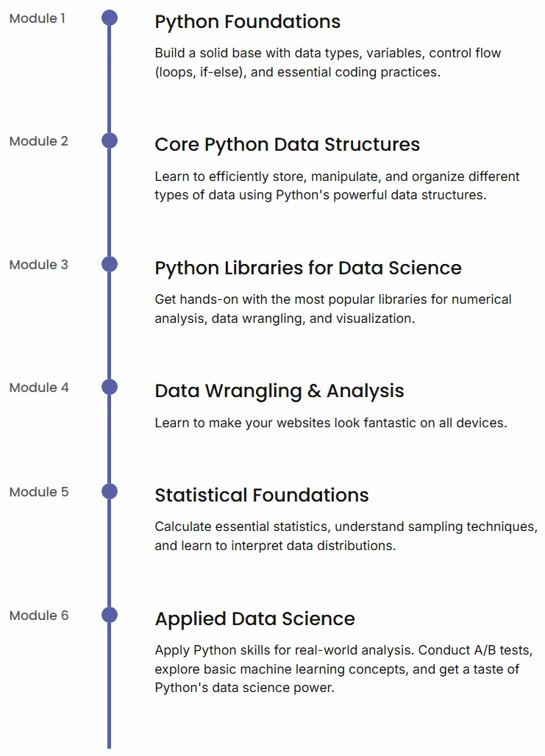The height and width of the screenshot is (756, 545).
Task: Click the Module 3 timeline dot
Action: (x=110, y=264)
